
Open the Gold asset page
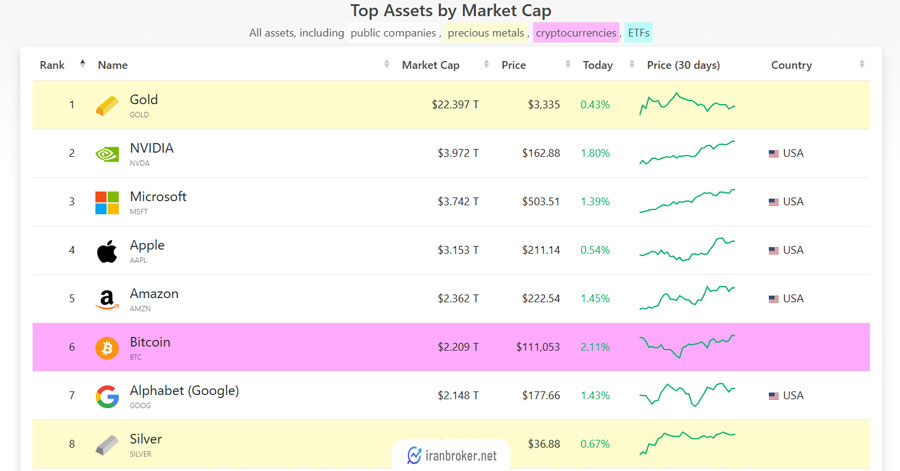click(x=143, y=99)
